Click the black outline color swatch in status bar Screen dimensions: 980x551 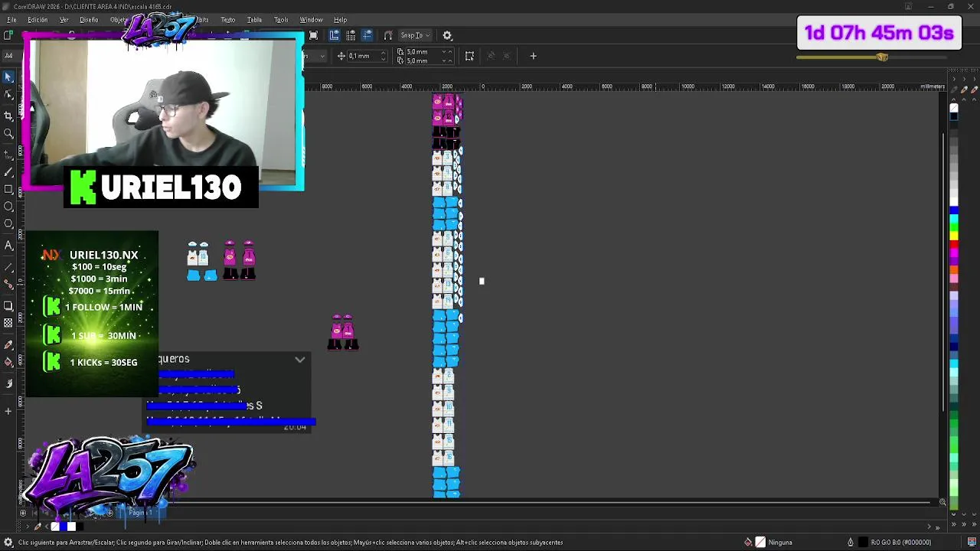point(863,543)
